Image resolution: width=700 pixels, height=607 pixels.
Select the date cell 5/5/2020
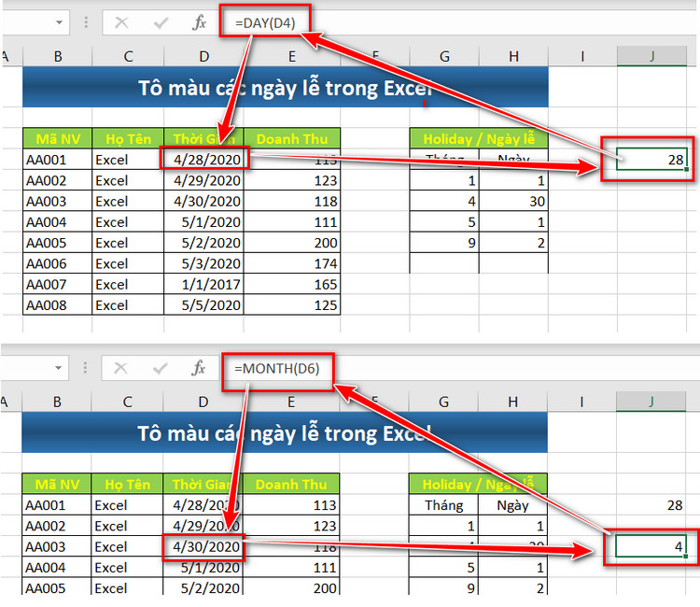203,305
